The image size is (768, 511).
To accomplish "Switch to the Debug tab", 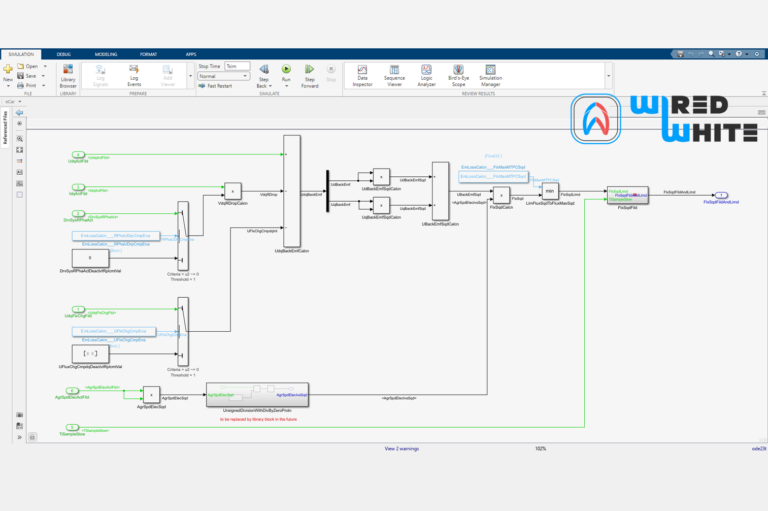I will tap(64, 54).
